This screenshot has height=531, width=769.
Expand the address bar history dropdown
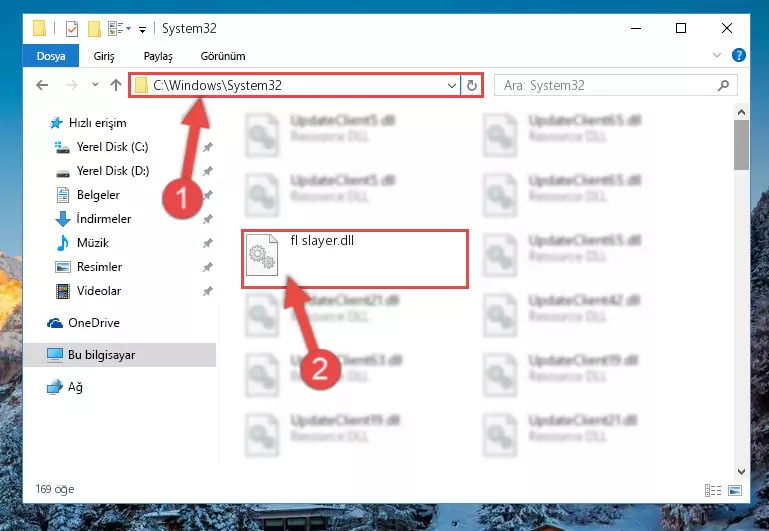pyautogui.click(x=452, y=86)
